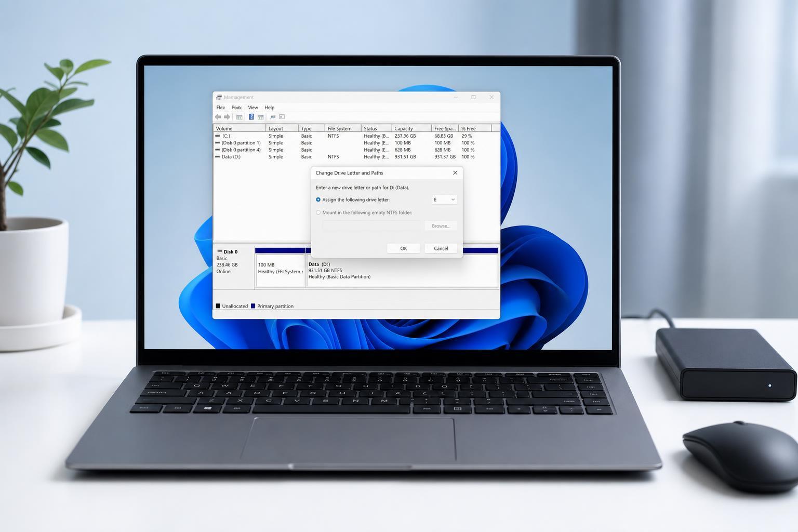
Task: Click OK in the Change Drive Letter dialog
Action: [403, 248]
